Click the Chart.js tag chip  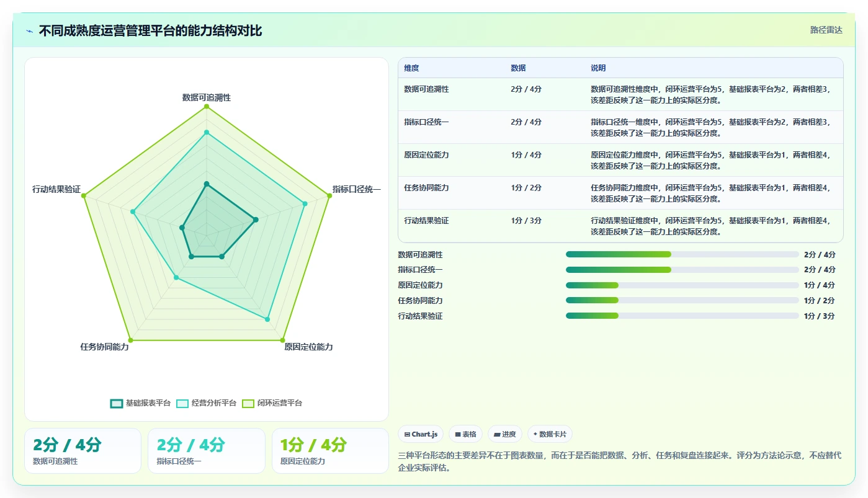click(x=421, y=434)
